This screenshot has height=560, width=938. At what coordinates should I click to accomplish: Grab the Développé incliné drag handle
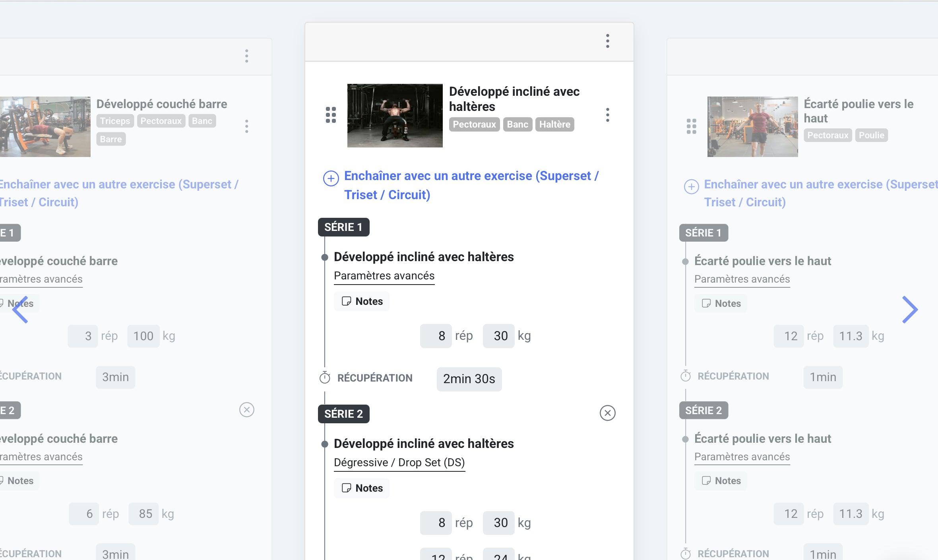click(331, 115)
